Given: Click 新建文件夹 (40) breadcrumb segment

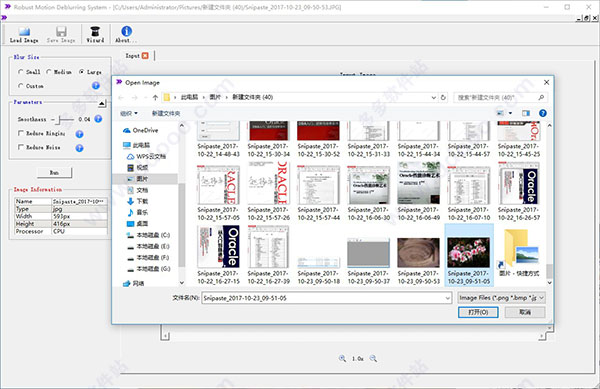Looking at the screenshot, I should (x=253, y=98).
